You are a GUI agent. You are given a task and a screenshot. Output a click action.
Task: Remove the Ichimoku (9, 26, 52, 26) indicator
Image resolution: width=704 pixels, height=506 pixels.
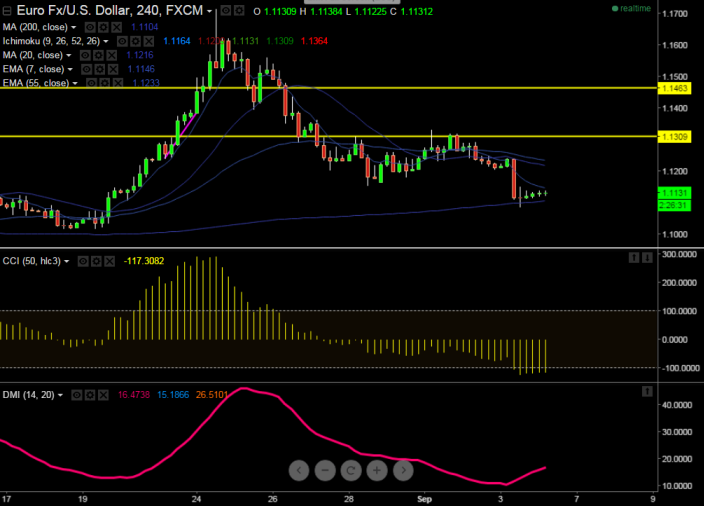tap(149, 41)
